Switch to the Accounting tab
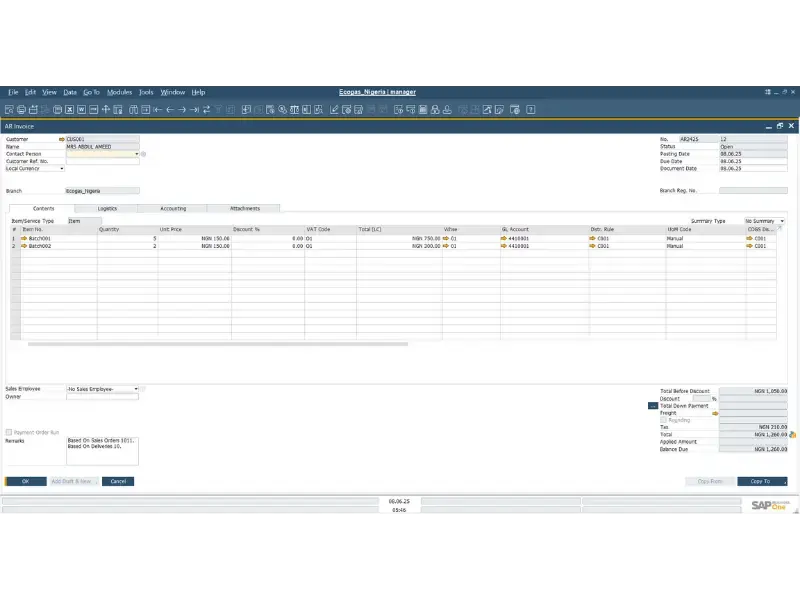The image size is (800, 600). 173,208
